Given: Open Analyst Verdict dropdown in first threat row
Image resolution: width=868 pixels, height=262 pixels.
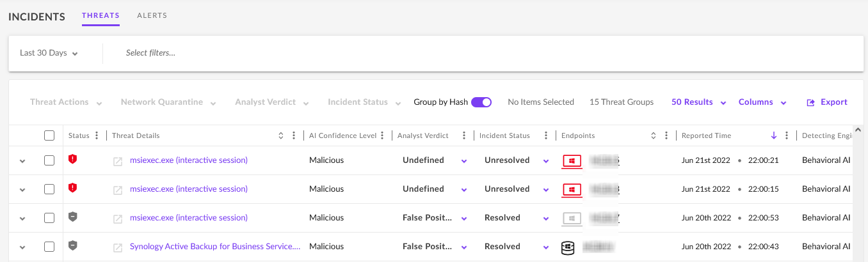Looking at the screenshot, I should [x=464, y=161].
